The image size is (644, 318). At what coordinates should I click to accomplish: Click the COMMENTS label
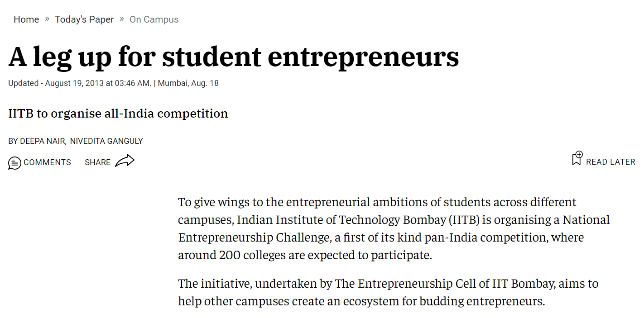click(x=48, y=162)
